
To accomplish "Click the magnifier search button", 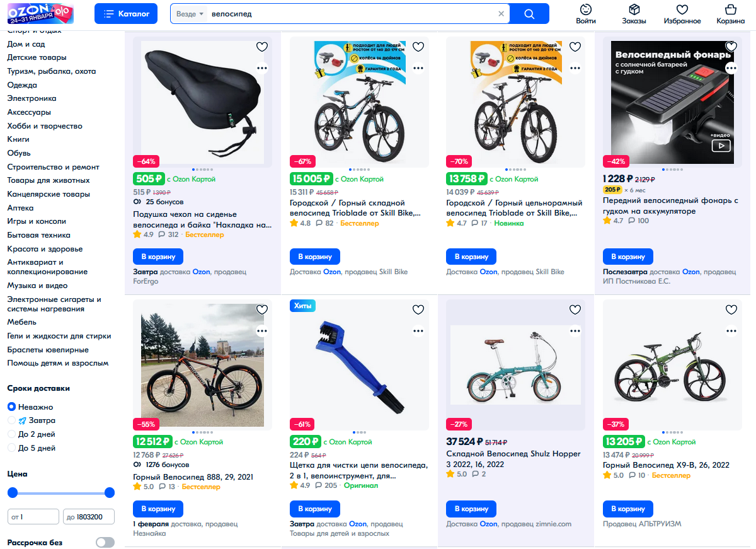I will 529,14.
